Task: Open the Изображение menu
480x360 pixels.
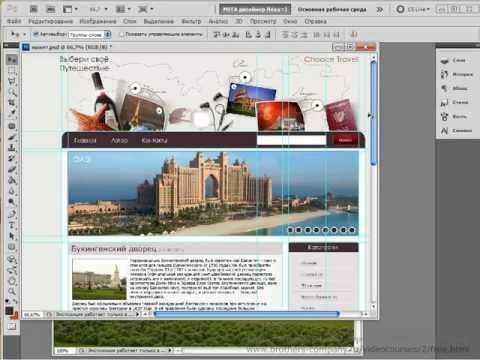Action: click(x=98, y=21)
